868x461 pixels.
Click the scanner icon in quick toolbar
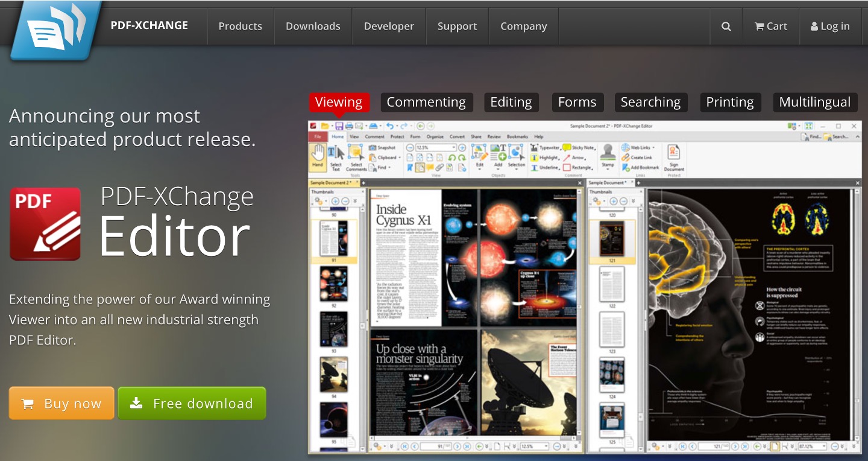[x=373, y=126]
